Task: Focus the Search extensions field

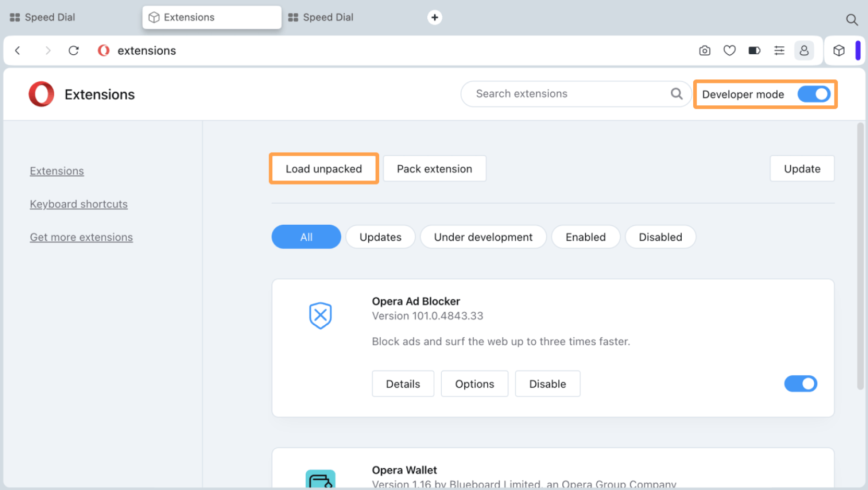Action: tap(576, 94)
